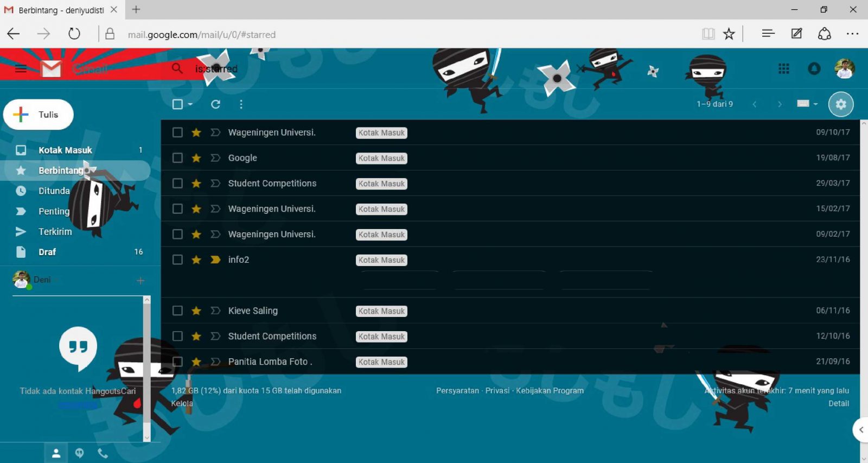Select the 19/08/17 email row checkbox
This screenshot has height=463, width=868.
tap(177, 158)
